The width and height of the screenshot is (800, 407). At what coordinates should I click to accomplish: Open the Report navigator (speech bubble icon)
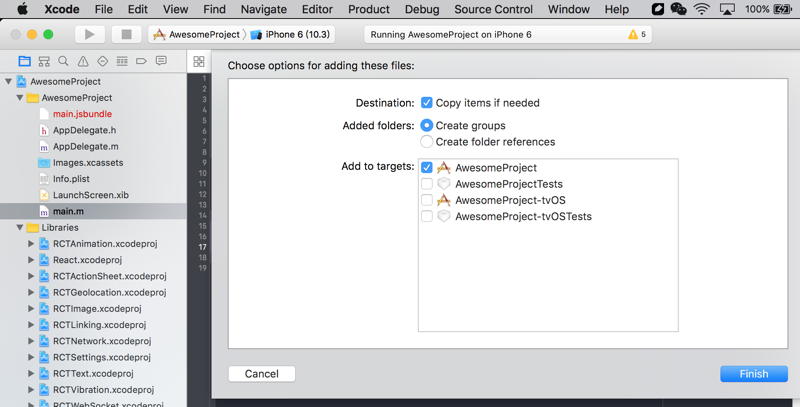(161, 61)
